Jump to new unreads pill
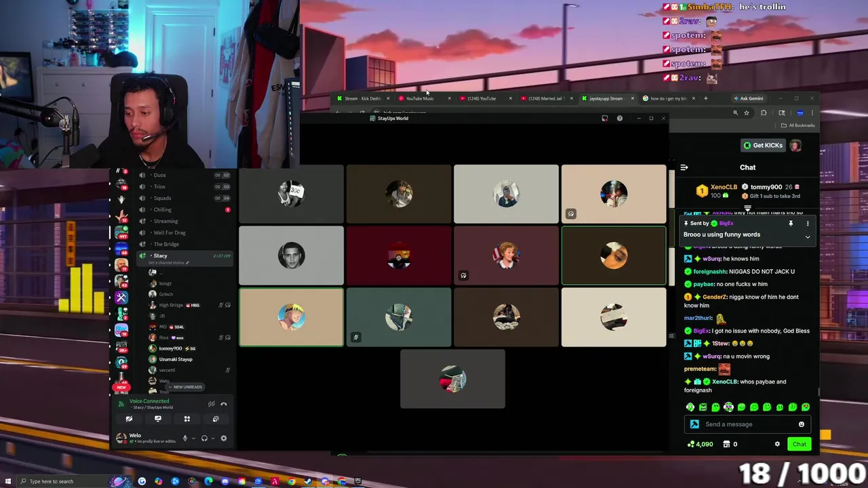The height and width of the screenshot is (488, 868). [x=184, y=387]
